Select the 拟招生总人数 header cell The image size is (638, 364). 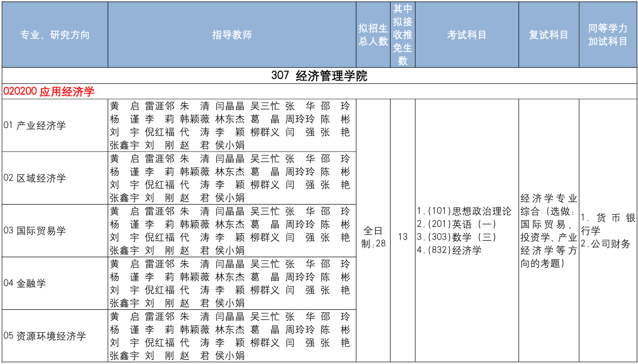[373, 35]
